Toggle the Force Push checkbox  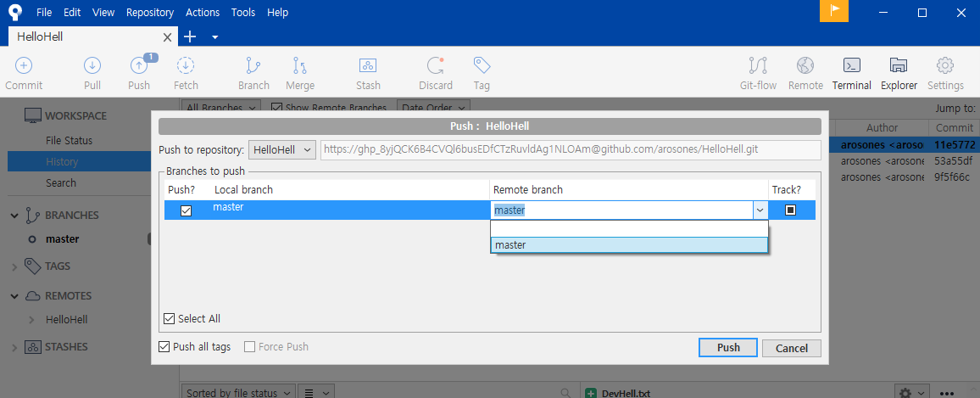[x=249, y=347]
